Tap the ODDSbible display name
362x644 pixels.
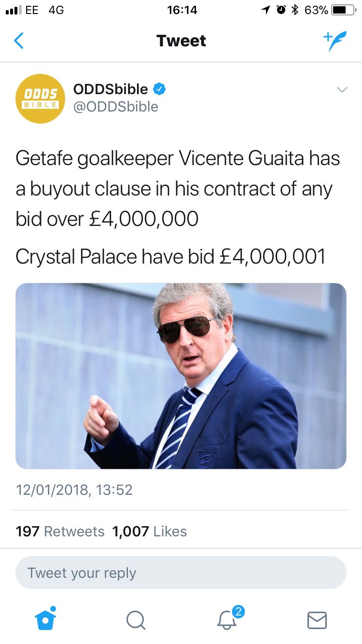111,89
